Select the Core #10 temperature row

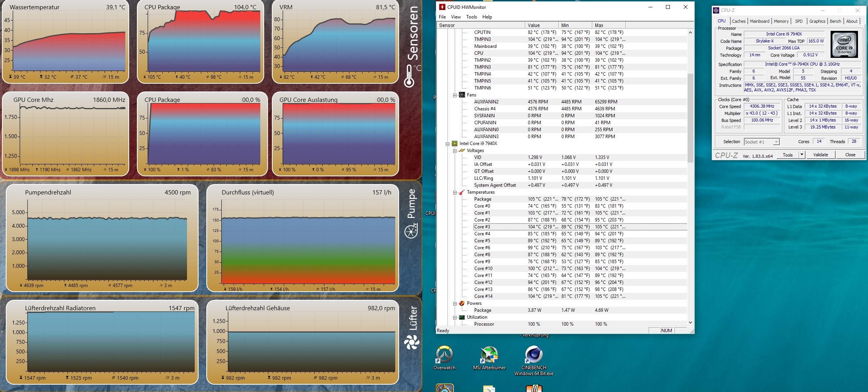[580, 269]
